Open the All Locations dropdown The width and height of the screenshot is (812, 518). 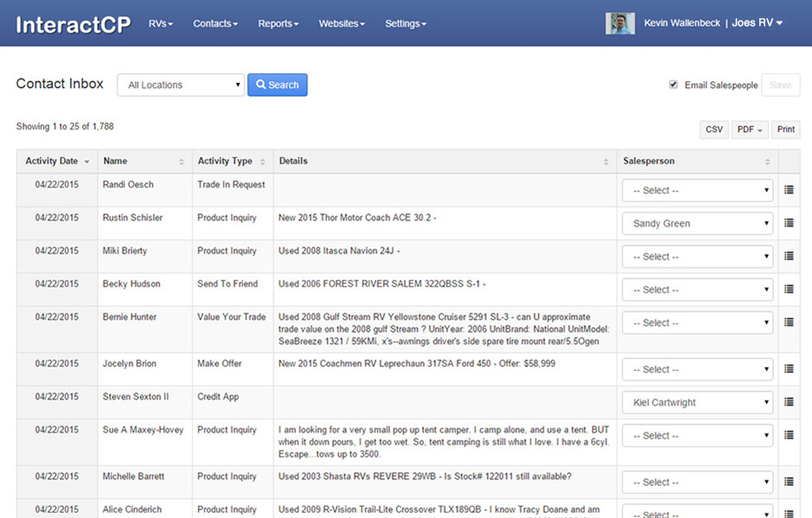(181, 85)
